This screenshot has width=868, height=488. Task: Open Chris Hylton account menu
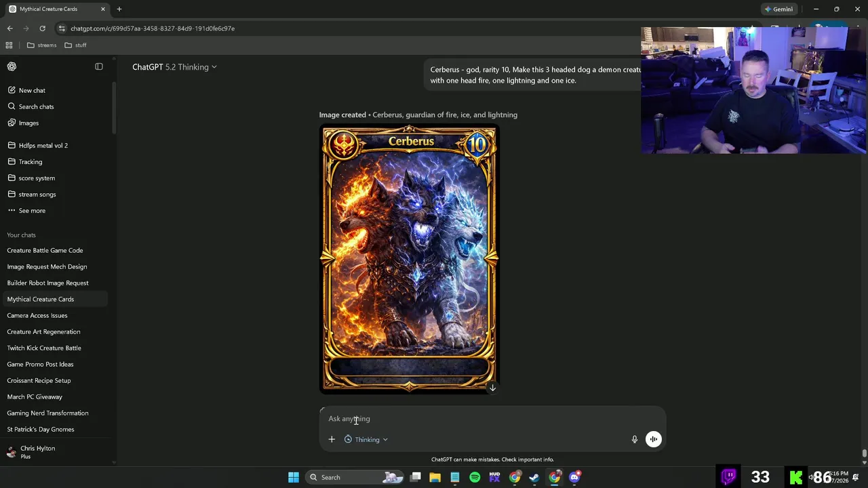[54, 452]
